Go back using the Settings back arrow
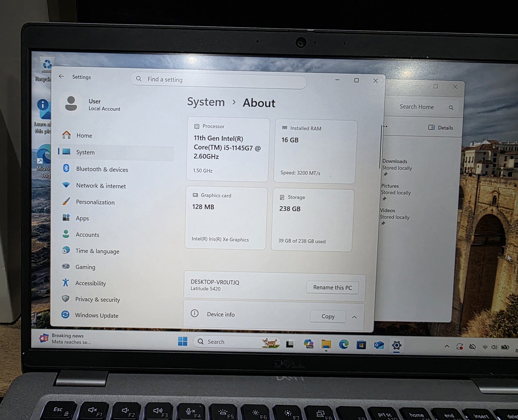 click(x=62, y=76)
